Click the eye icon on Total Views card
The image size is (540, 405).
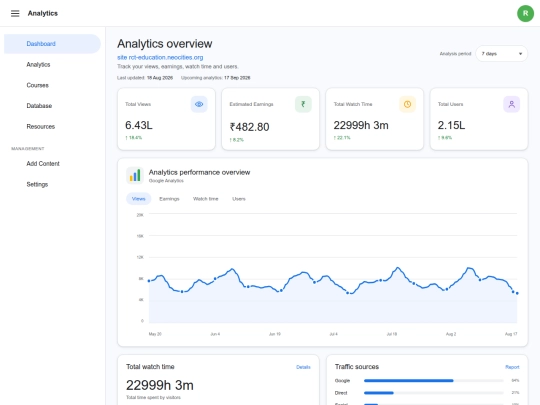(199, 104)
